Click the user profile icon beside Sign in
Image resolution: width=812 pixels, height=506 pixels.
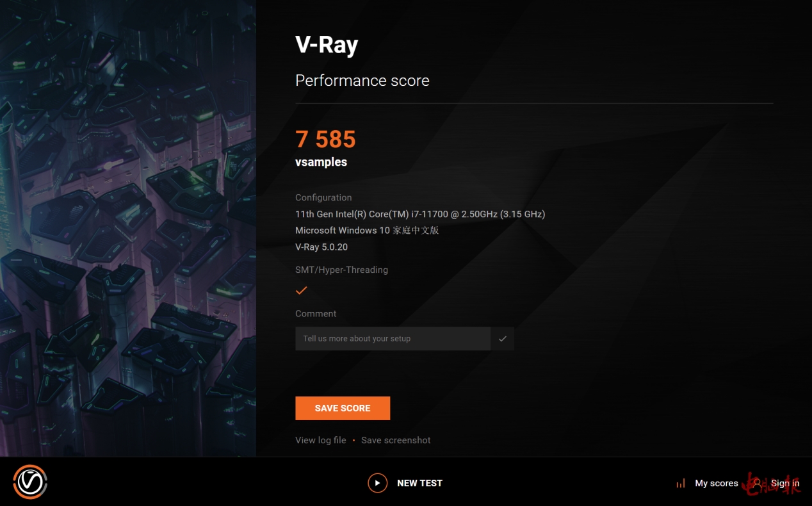click(x=758, y=484)
